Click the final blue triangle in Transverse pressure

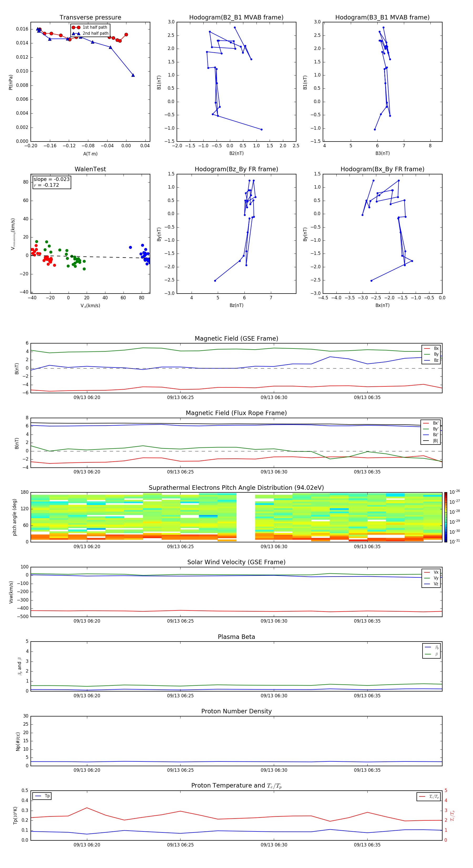click(x=133, y=75)
